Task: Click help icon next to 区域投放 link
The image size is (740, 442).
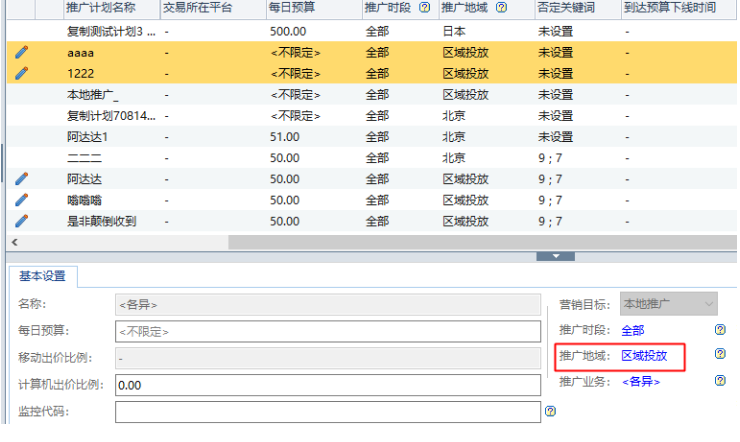Action: click(720, 354)
